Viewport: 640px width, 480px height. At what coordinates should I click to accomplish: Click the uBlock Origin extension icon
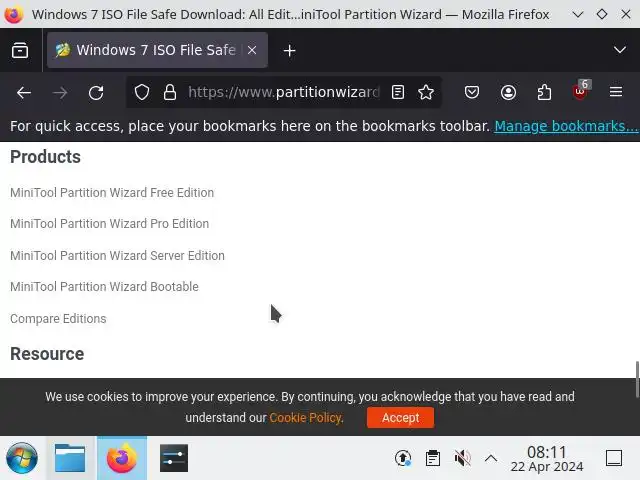(580, 91)
